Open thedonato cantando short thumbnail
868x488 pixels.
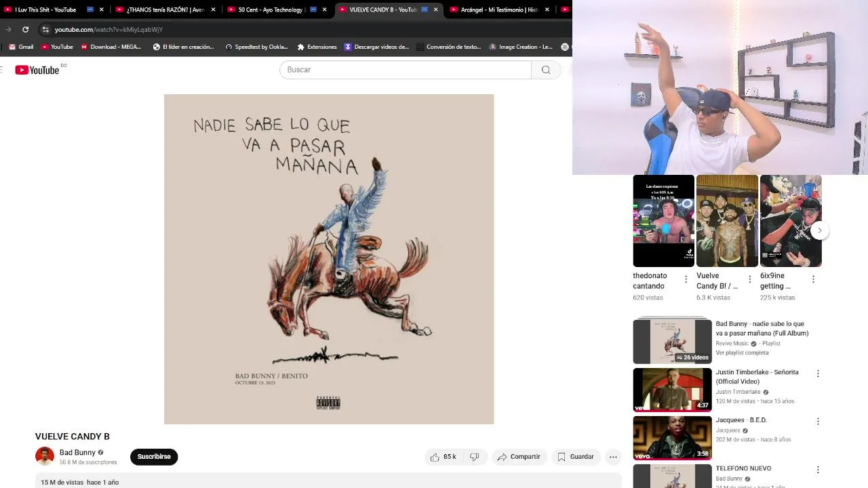tap(663, 221)
